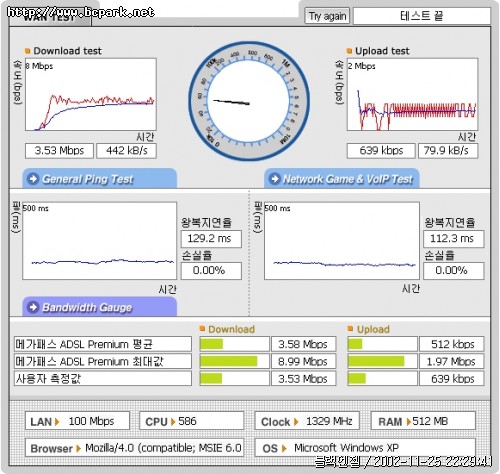Select the 3.53 Mbps download result box
Viewport: 500px width, 474px height.
(59, 151)
